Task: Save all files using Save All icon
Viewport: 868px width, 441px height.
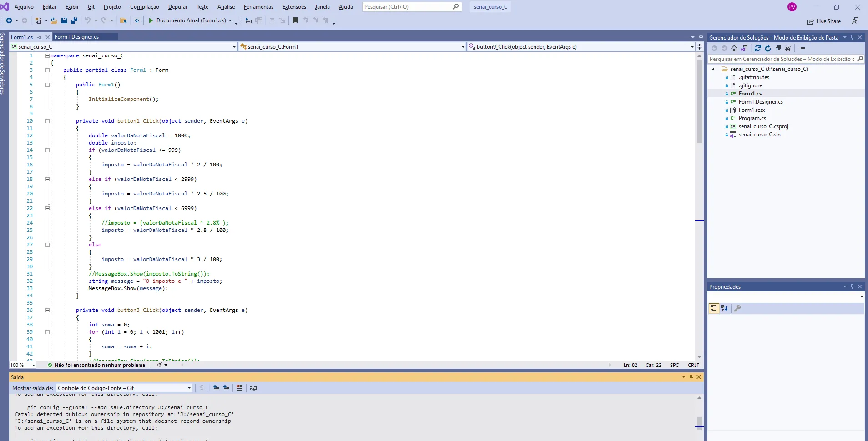Action: point(73,20)
